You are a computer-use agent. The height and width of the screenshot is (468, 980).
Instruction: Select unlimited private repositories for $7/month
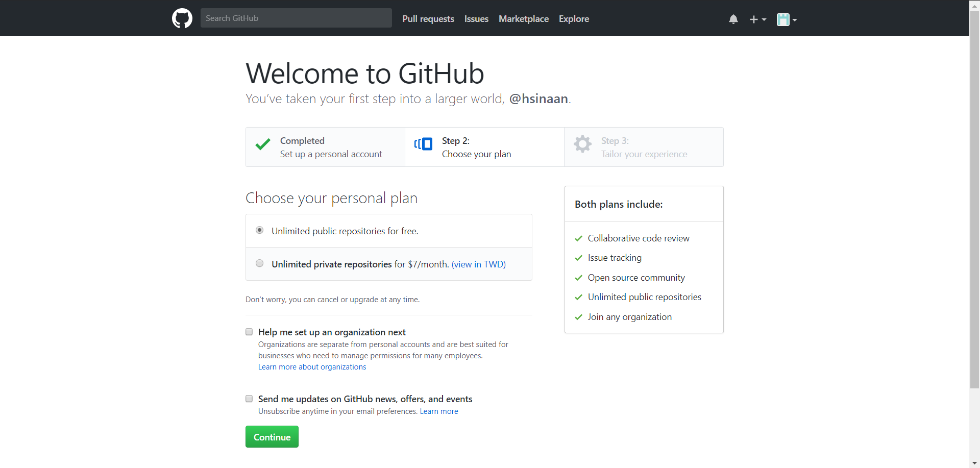[259, 263]
